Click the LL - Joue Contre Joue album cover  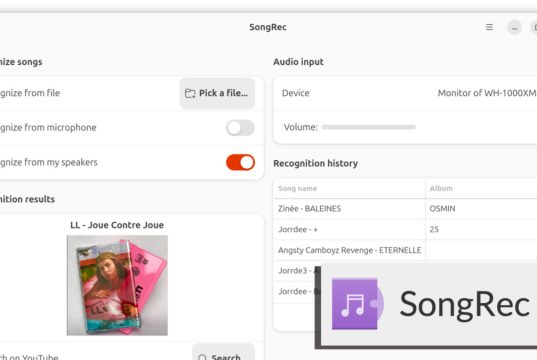coord(117,285)
